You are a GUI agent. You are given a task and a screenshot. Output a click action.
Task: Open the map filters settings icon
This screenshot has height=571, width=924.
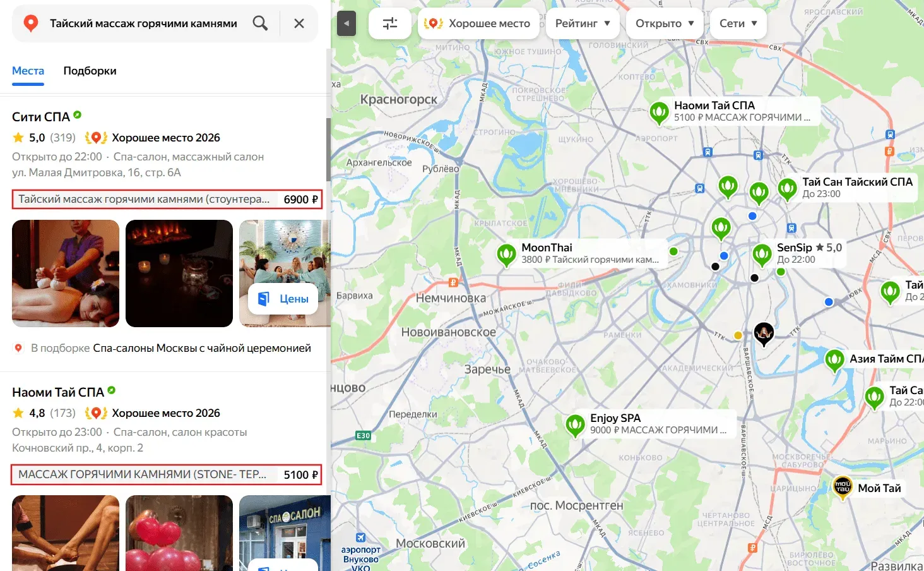[390, 23]
